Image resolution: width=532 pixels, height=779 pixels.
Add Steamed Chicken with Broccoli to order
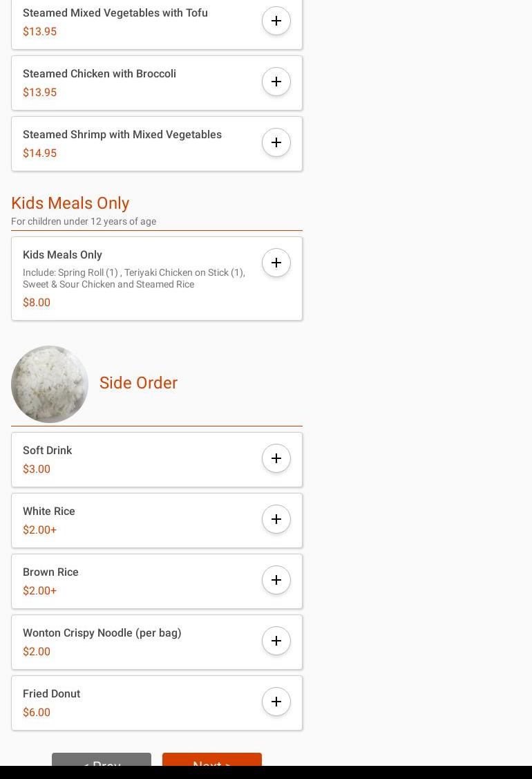tap(276, 82)
